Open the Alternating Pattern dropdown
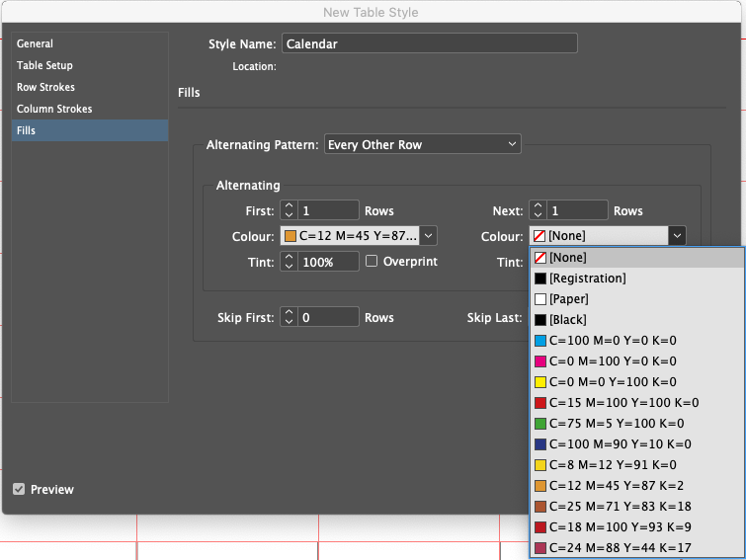This screenshot has width=746, height=560. [422, 144]
